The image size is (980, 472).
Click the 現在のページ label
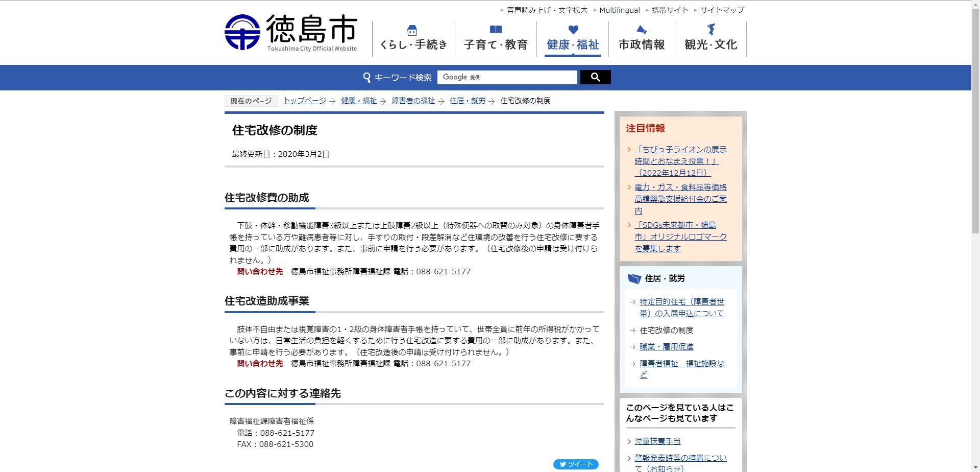(x=251, y=101)
